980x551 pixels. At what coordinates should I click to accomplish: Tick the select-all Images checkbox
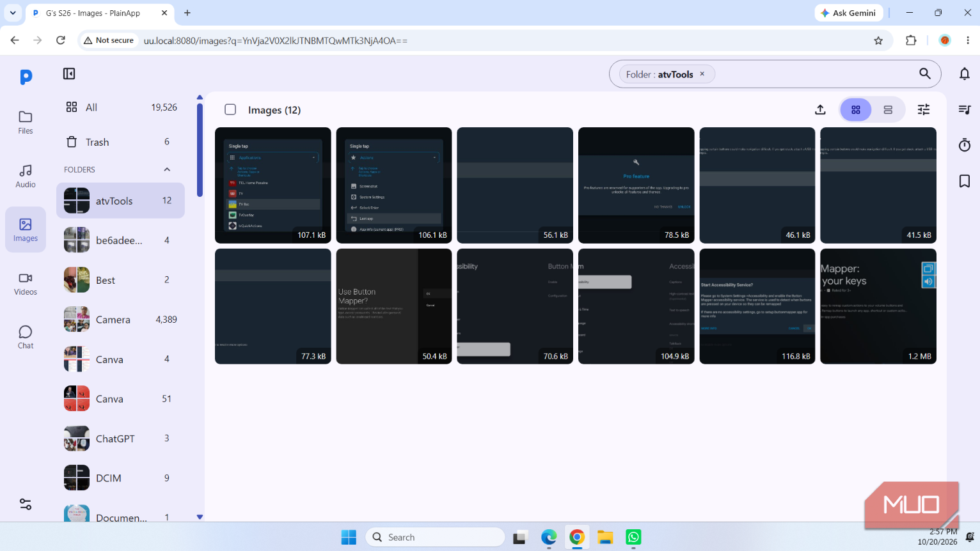pos(230,110)
